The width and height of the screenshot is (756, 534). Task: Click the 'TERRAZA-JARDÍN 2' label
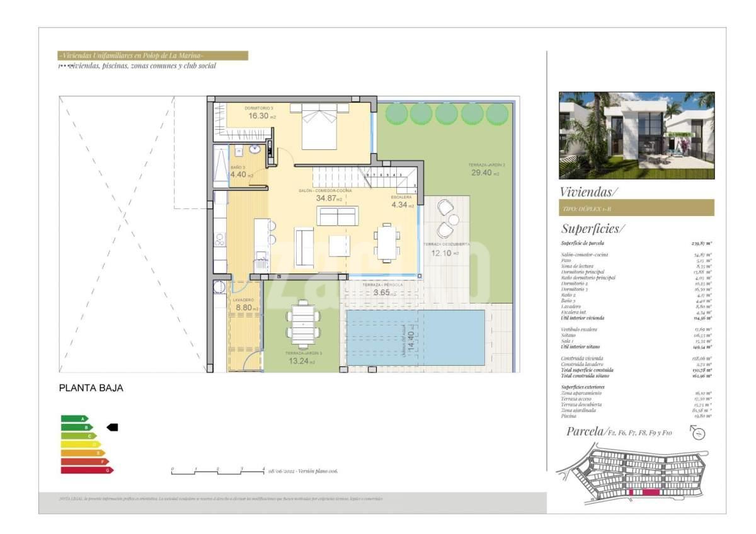coord(486,165)
